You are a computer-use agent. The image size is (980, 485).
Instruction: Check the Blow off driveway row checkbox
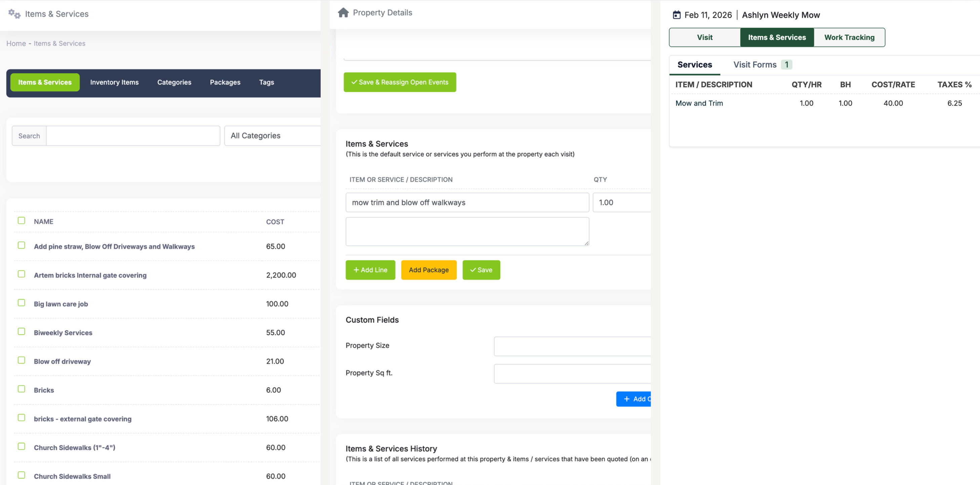coord(21,360)
